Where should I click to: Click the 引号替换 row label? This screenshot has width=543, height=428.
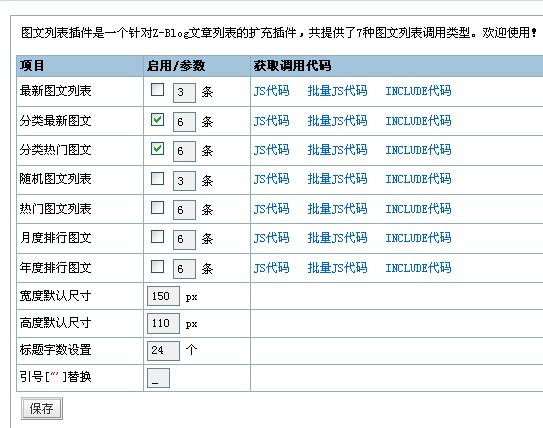(x=55, y=377)
